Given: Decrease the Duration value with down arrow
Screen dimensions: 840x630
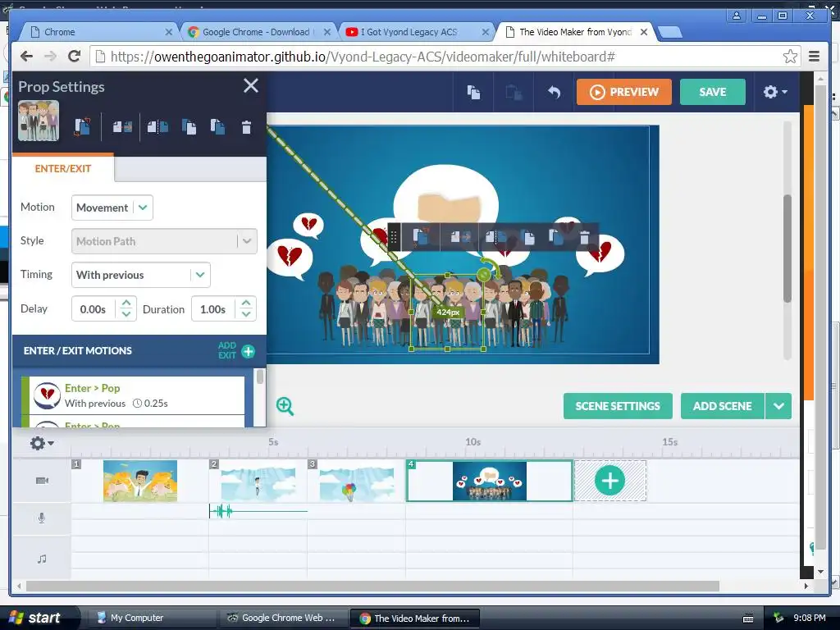Looking at the screenshot, I should tap(246, 314).
